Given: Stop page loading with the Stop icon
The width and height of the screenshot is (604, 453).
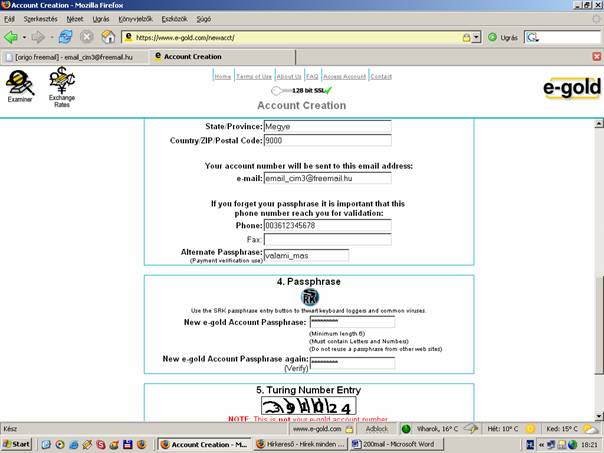Looking at the screenshot, I should 87,37.
